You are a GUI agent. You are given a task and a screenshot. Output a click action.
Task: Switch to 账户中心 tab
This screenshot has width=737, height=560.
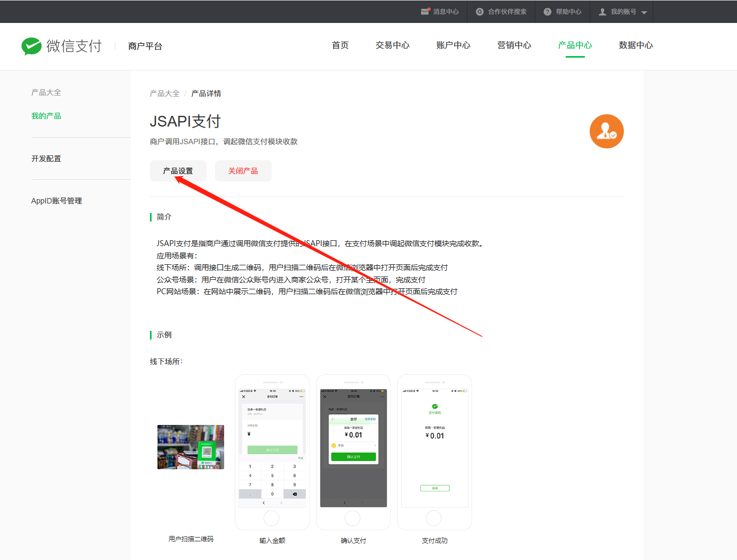click(454, 45)
